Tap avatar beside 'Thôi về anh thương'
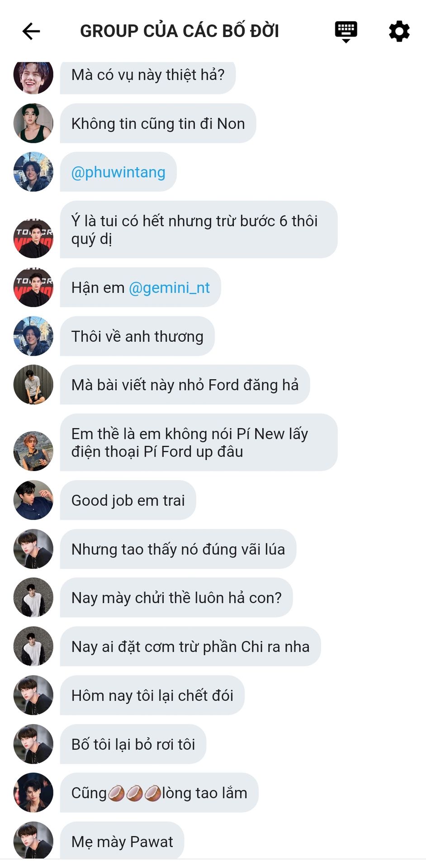 point(33,336)
